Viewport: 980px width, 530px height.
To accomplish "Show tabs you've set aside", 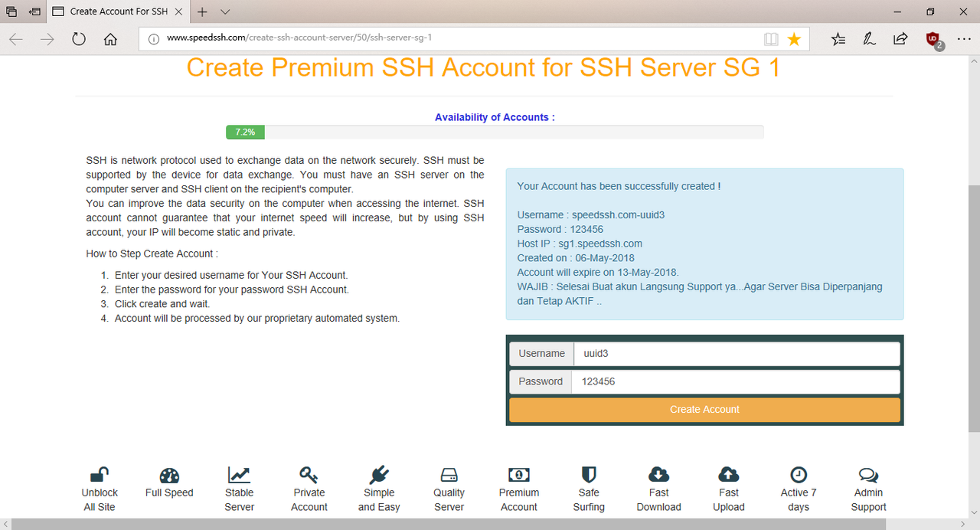I will tap(11, 11).
